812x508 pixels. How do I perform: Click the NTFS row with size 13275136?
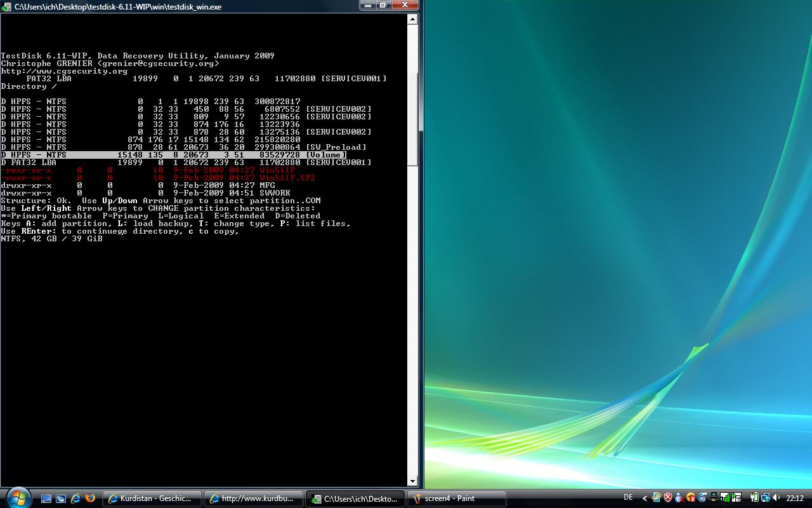[x=186, y=132]
